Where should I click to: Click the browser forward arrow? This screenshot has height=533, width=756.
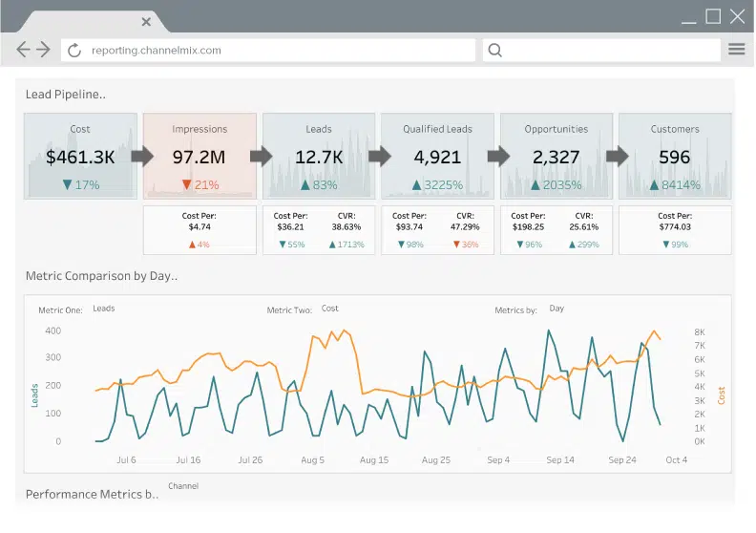click(43, 50)
